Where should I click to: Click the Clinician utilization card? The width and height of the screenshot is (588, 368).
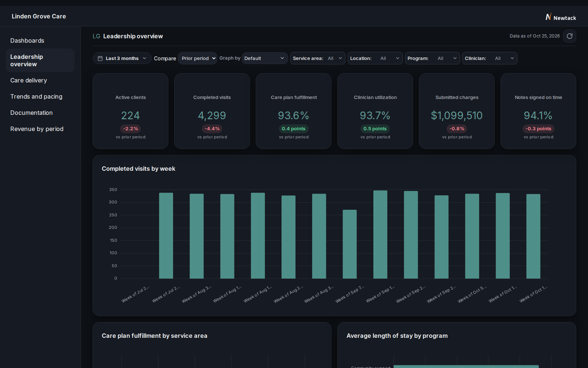coord(375,111)
